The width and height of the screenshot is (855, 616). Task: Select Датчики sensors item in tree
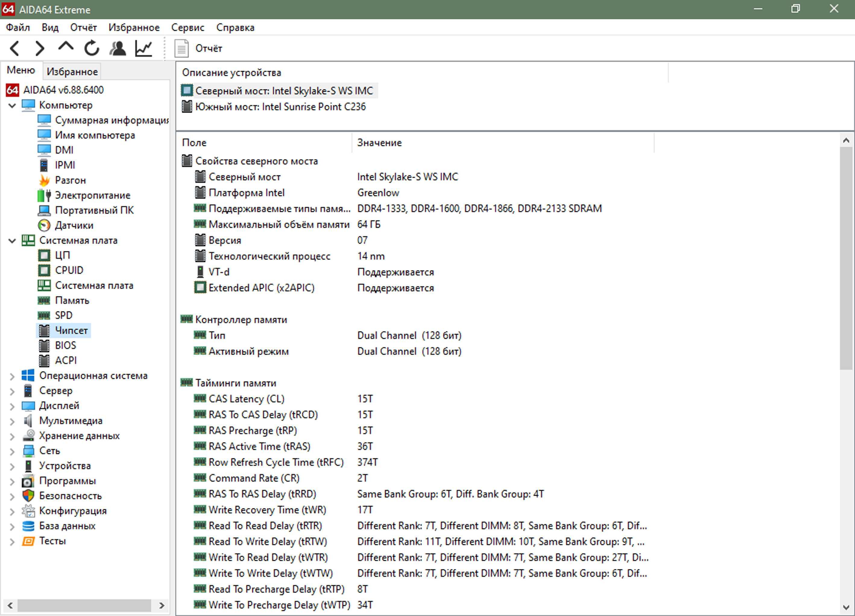[x=74, y=225]
